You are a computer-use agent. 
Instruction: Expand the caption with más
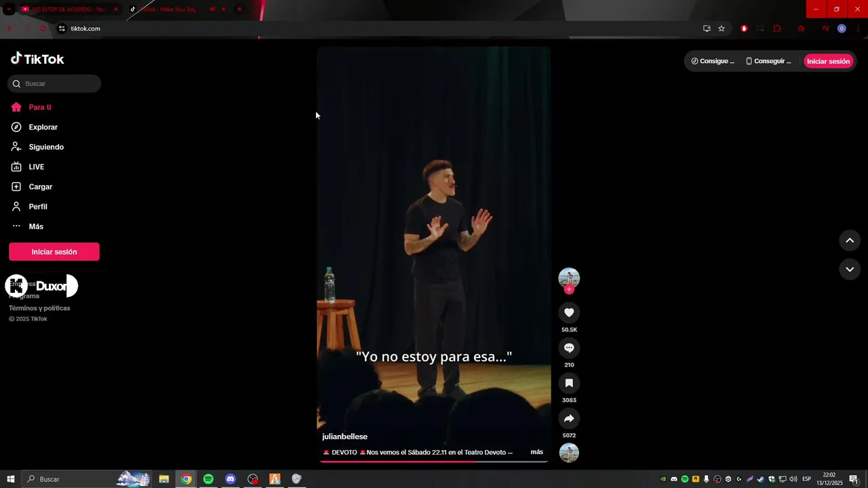coord(536,452)
